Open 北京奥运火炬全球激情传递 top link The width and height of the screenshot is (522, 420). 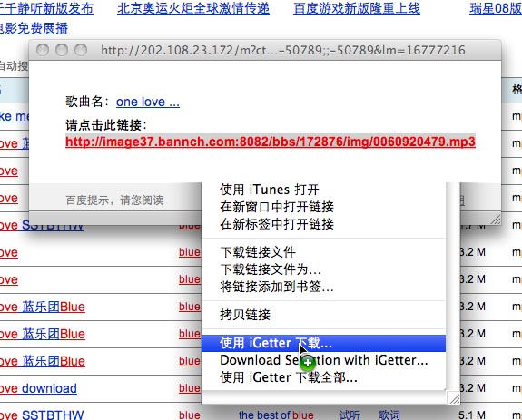tap(193, 8)
